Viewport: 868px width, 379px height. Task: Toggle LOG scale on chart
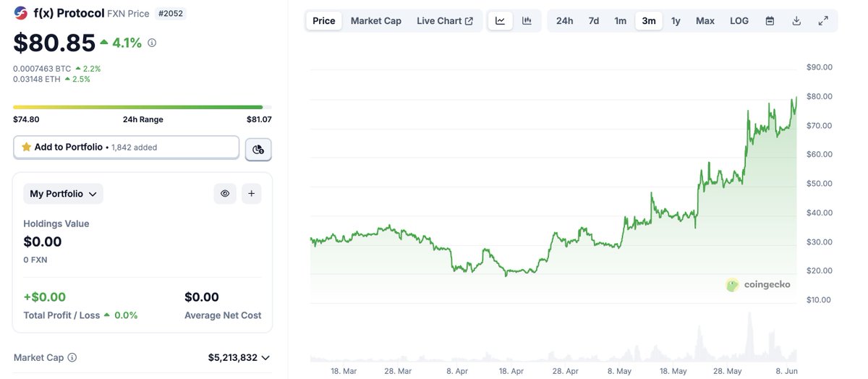[739, 21]
